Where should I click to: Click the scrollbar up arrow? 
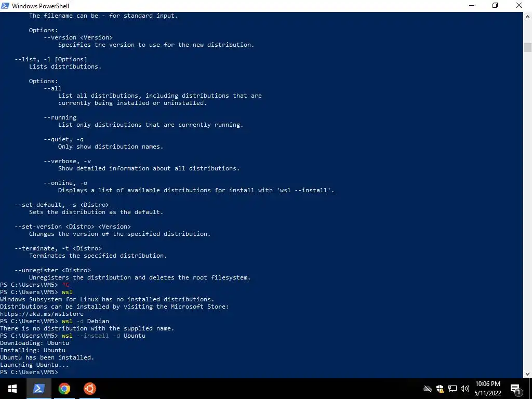pyautogui.click(x=528, y=16)
